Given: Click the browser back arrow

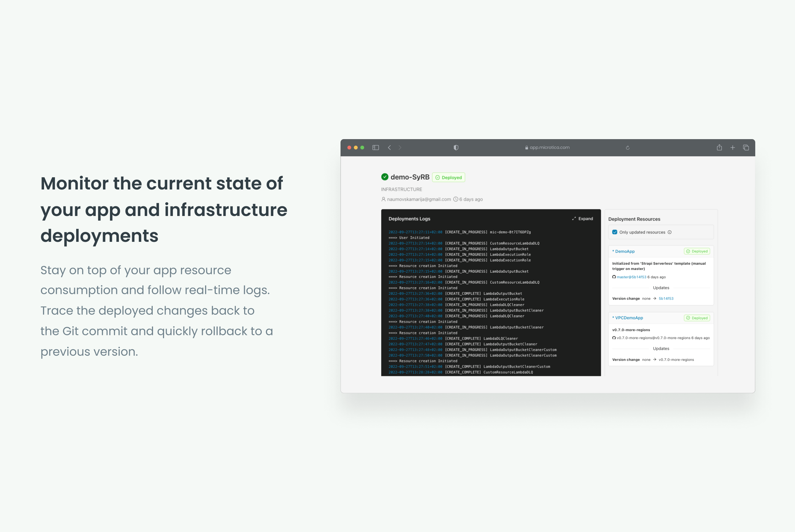Looking at the screenshot, I should 390,148.
